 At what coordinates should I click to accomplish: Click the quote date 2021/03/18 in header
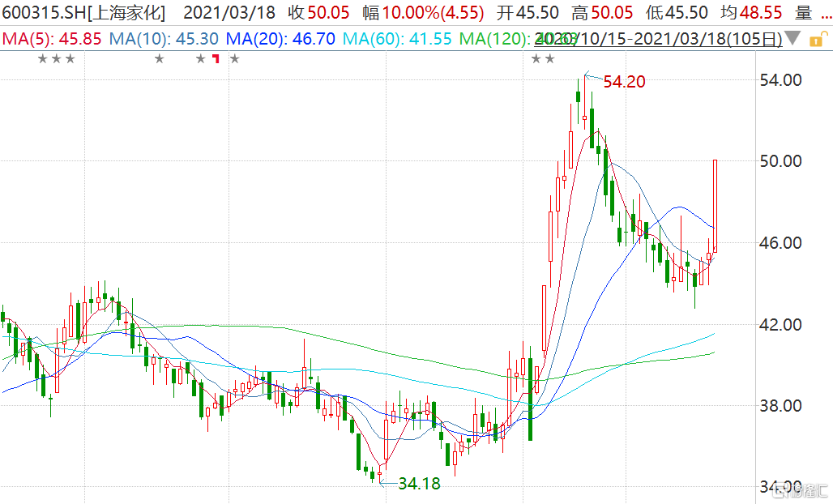229,13
